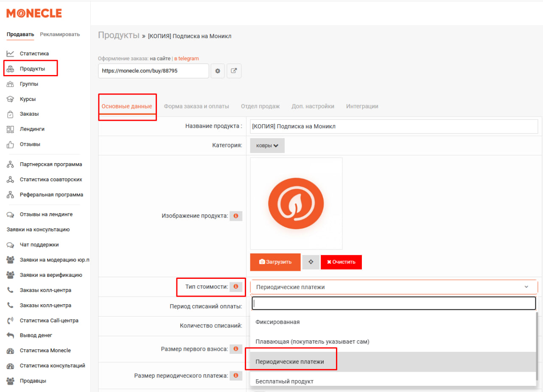Click the gear icon beside product URL
Viewport: 543px width, 392px height.
[218, 71]
